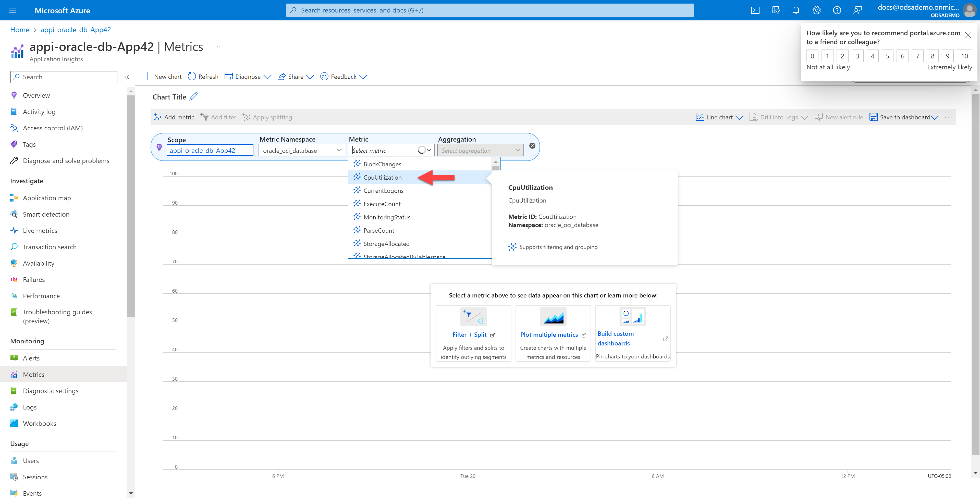Screen dimensions: 980x498
Task: Click the Select metric combo box
Action: point(391,150)
